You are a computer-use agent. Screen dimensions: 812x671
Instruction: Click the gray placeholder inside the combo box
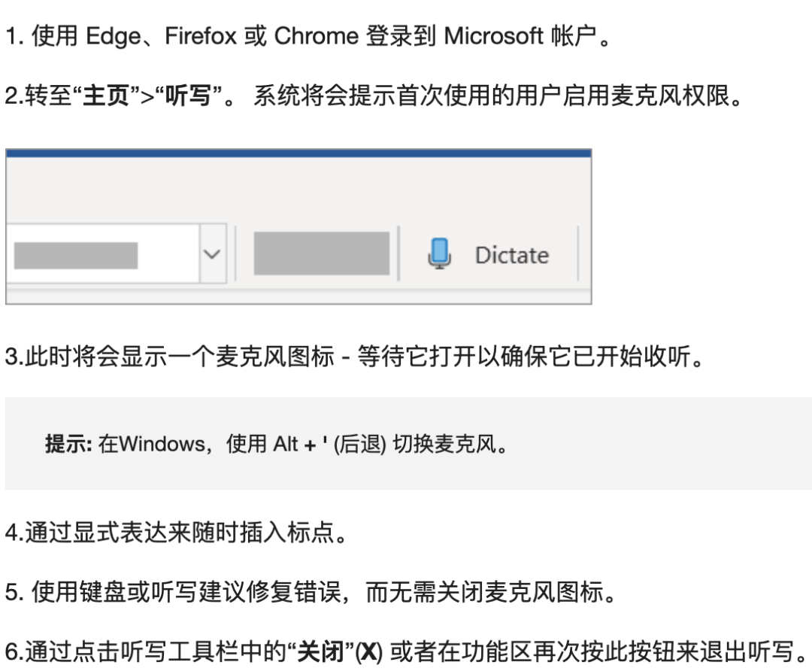point(76,256)
